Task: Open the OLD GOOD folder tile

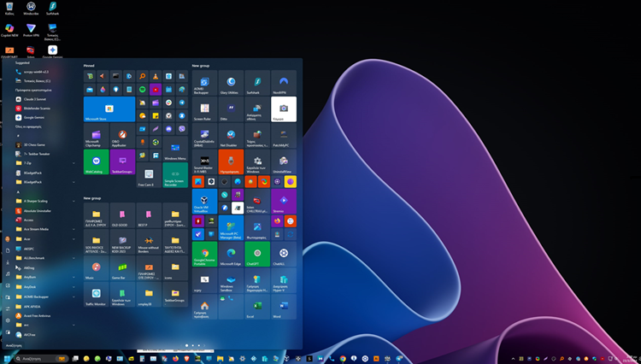Action: [x=122, y=214]
